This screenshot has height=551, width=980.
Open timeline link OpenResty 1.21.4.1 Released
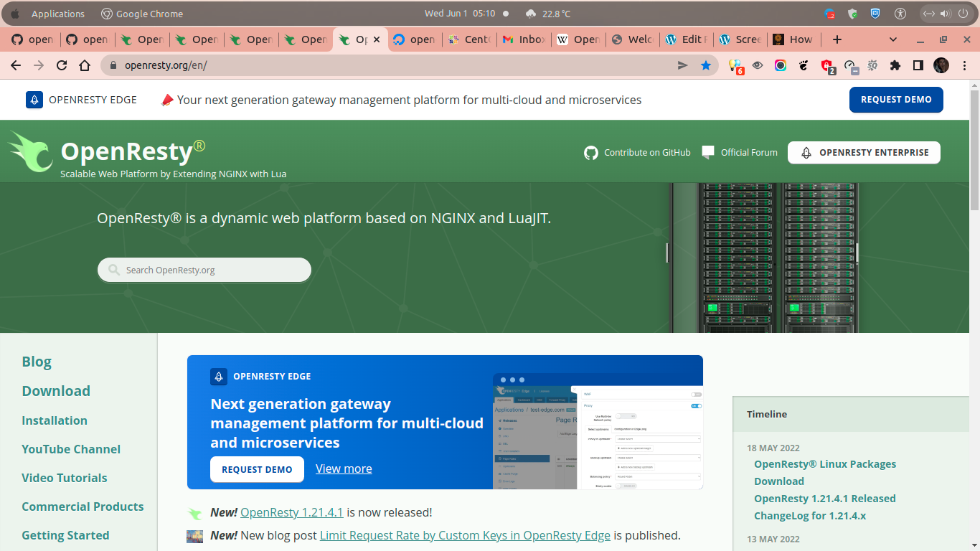click(x=825, y=499)
